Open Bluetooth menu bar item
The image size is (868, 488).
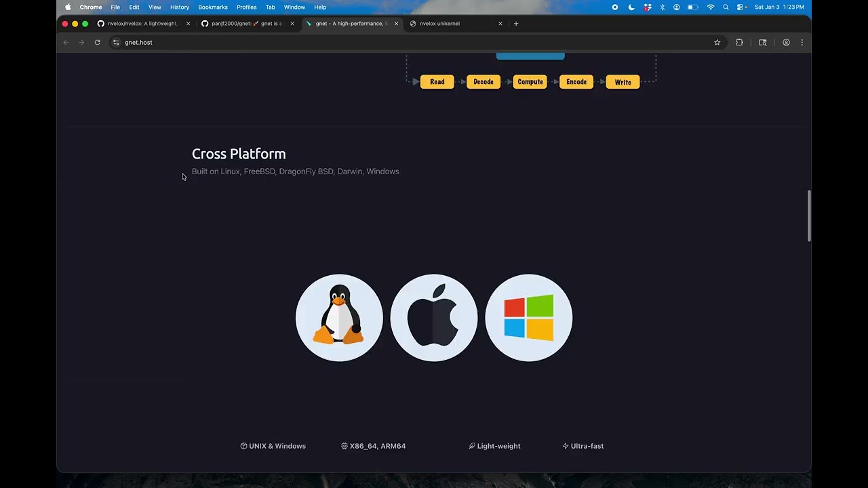coord(663,7)
